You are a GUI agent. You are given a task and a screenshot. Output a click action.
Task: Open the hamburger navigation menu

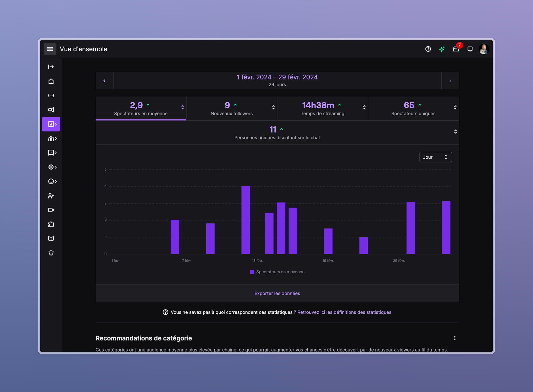click(x=50, y=49)
